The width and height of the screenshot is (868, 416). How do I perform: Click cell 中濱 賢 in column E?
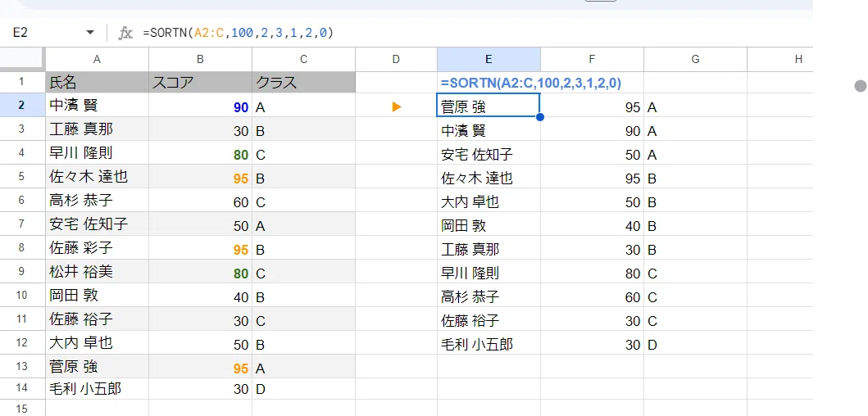[x=489, y=130]
